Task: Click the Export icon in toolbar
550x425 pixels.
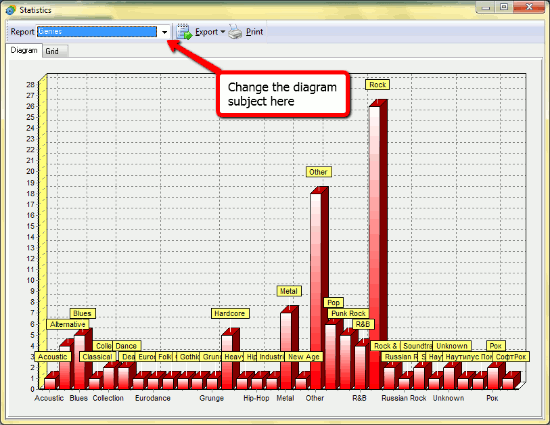Action: 184,32
